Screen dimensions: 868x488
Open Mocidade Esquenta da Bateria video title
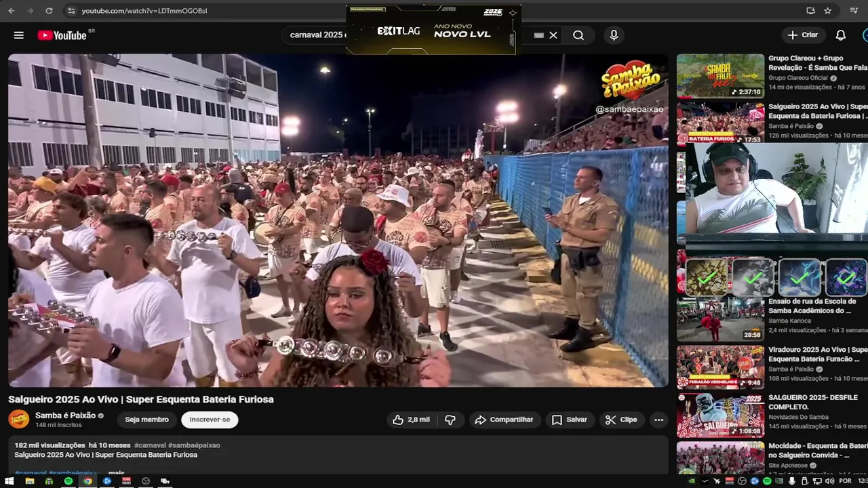pos(818,451)
